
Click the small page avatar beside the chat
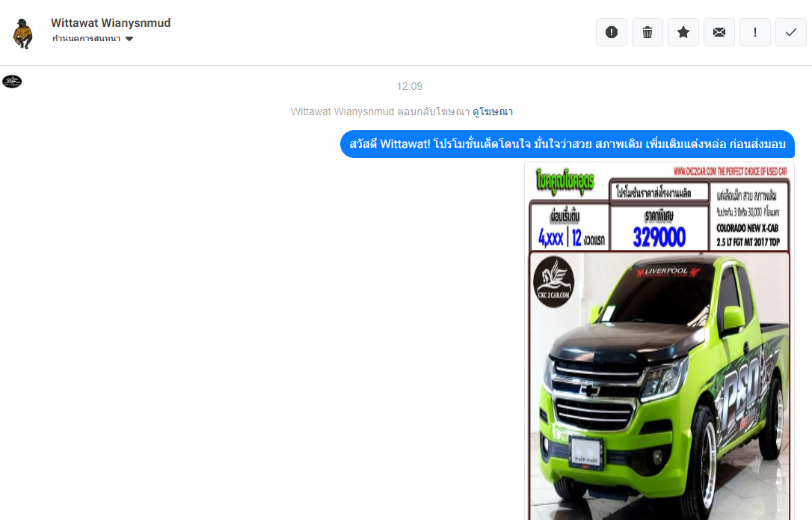(x=12, y=82)
